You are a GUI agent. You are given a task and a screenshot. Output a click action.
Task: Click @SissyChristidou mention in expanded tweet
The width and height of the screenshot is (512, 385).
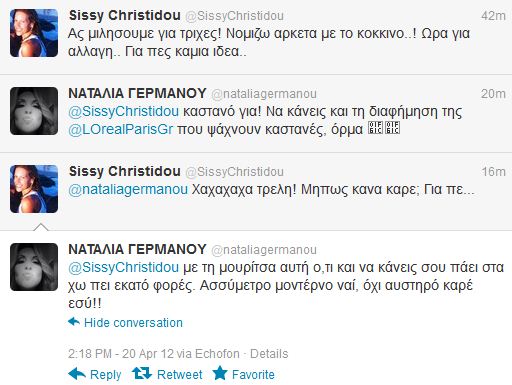click(123, 267)
